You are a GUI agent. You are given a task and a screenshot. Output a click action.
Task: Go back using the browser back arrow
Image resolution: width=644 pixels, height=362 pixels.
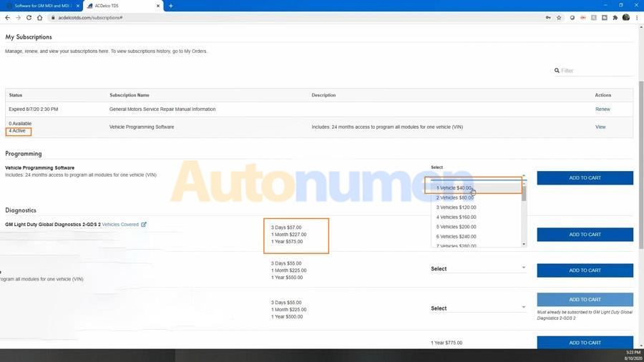pos(7,18)
